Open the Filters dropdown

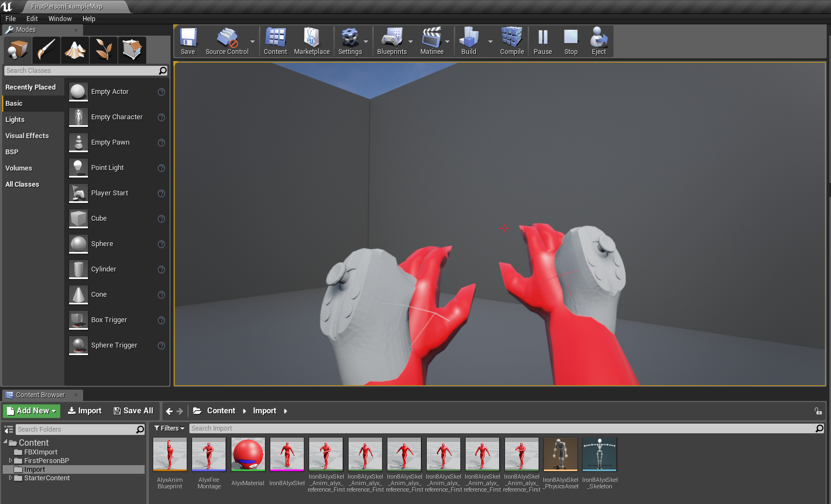169,428
